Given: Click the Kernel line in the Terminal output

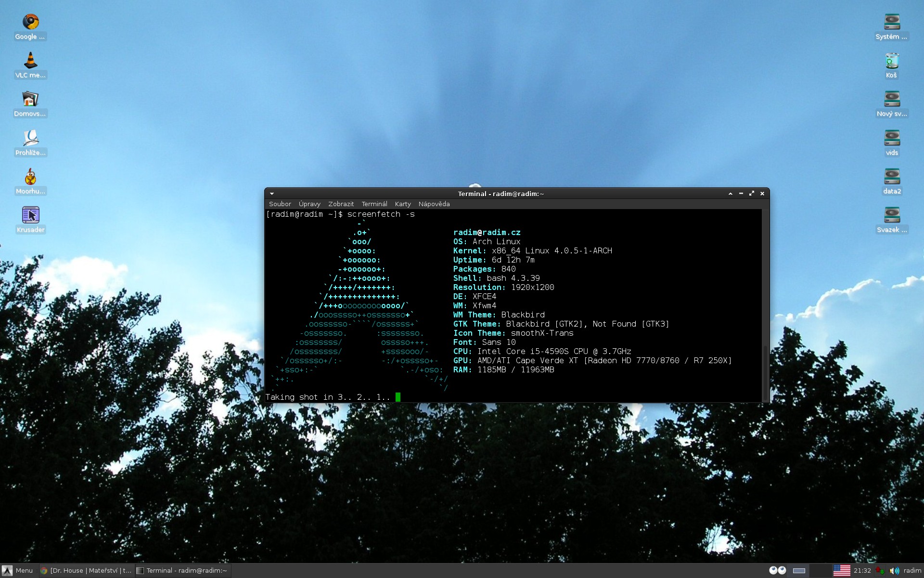Looking at the screenshot, I should 532,250.
